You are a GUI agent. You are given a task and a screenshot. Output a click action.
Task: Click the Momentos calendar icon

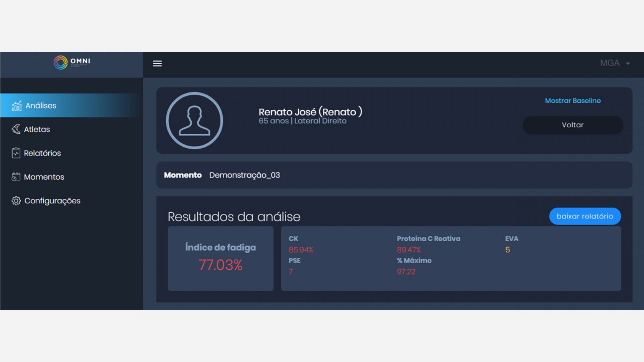pos(16,177)
